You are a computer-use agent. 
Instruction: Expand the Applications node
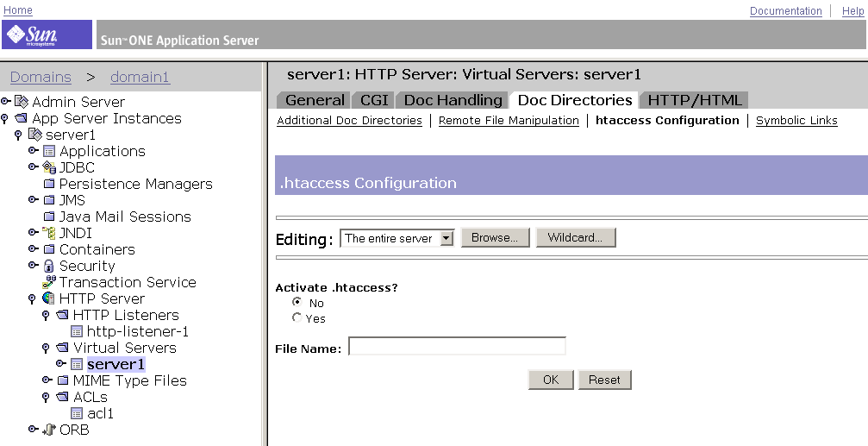[x=34, y=150]
